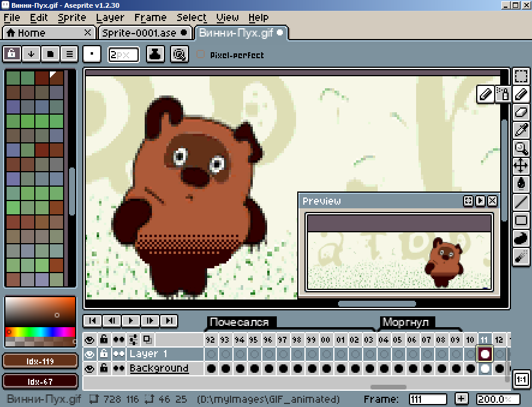Click the zoom 200.0% field
Viewport: 532px width, 407px height.
(x=498, y=399)
